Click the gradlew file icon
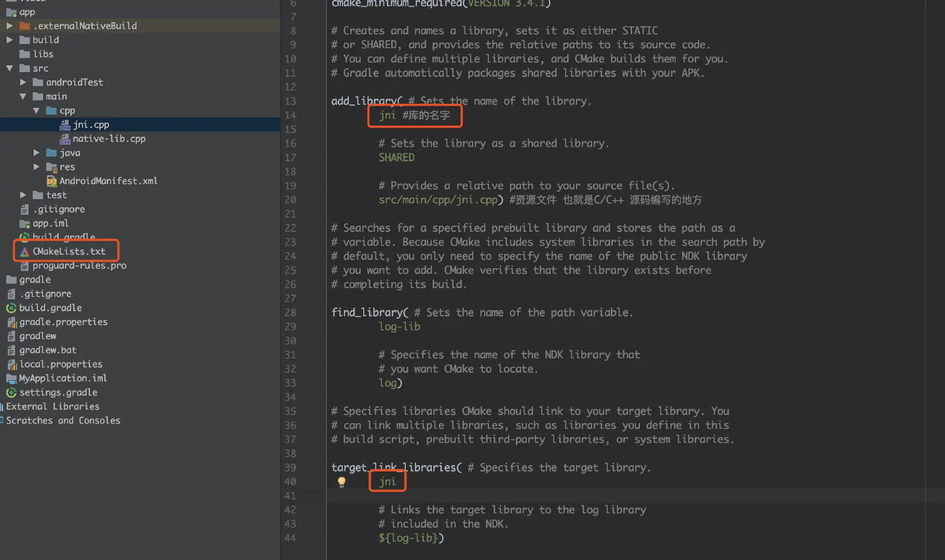 coord(11,336)
